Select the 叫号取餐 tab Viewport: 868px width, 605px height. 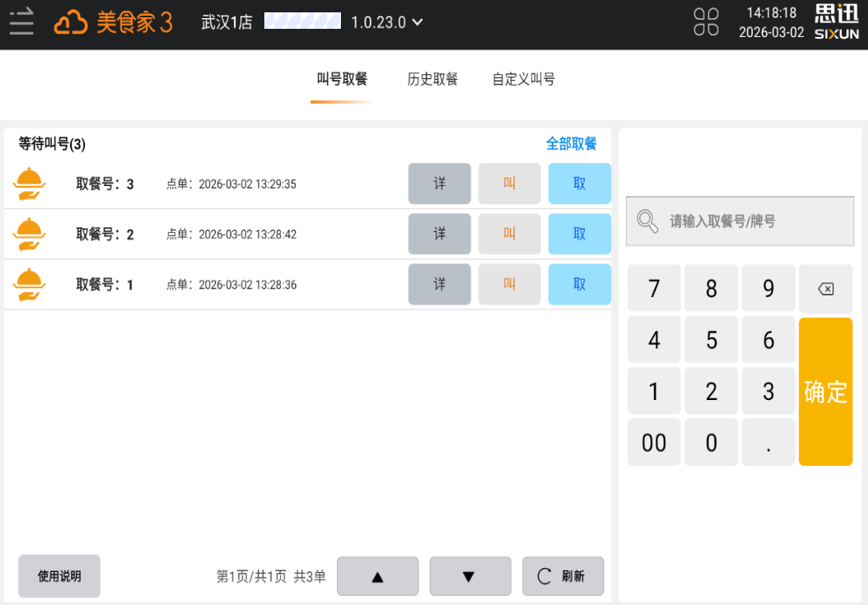pyautogui.click(x=342, y=80)
